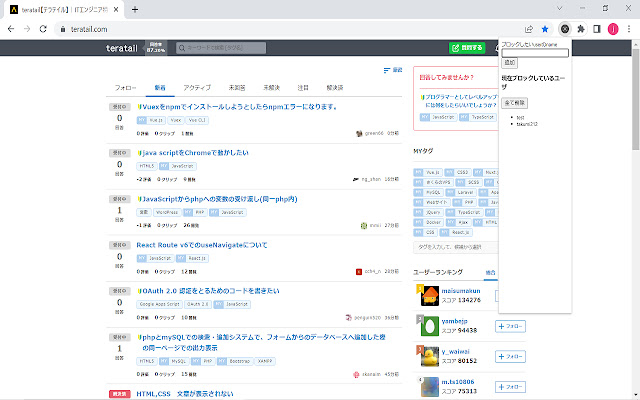Click green66's small avatar icon
The image size is (640, 400).
coord(359,133)
